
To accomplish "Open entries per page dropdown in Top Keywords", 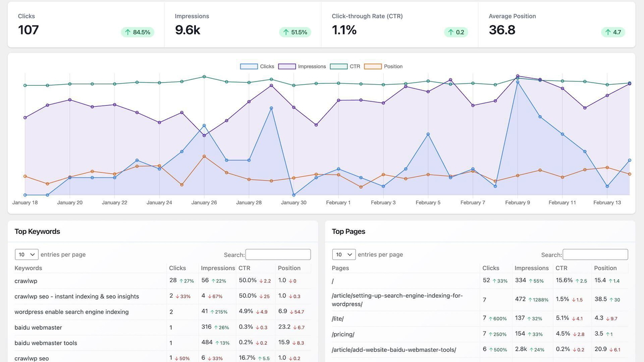I will point(26,254).
